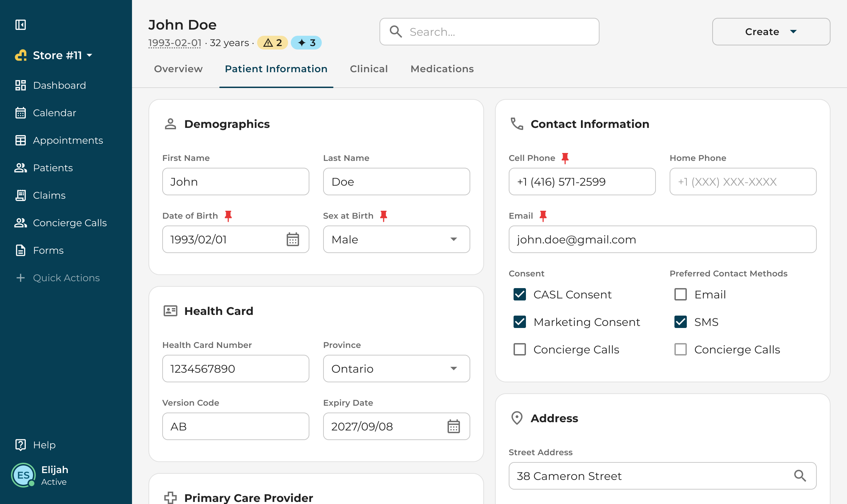Open Sex at Birth dropdown
847x504 pixels.
(396, 239)
